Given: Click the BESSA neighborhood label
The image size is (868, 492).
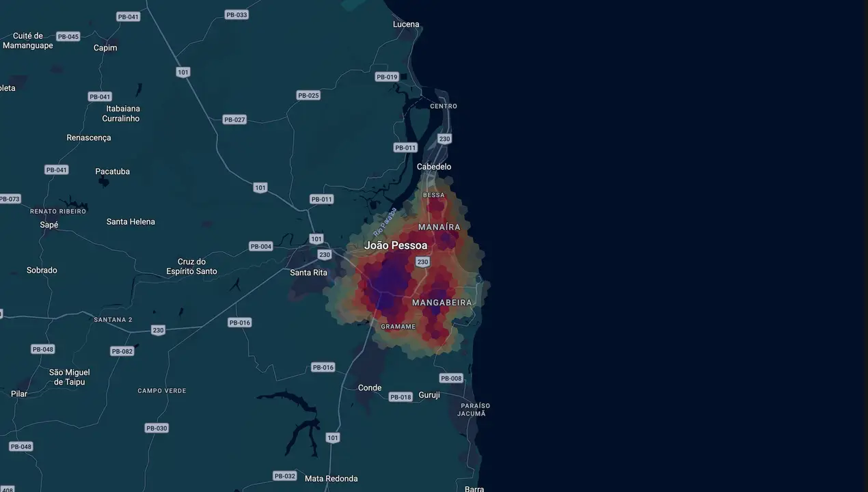Looking at the screenshot, I should pyautogui.click(x=434, y=195).
